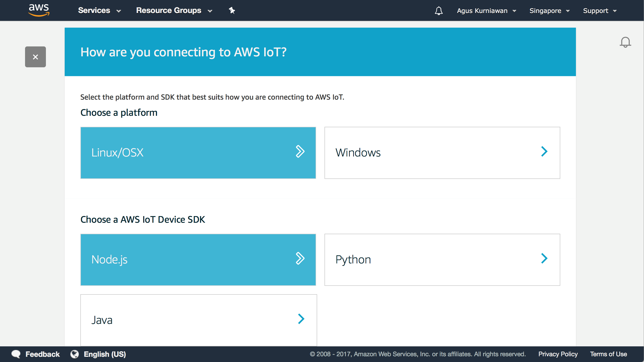Open the Feedback link in footer
The image size is (644, 362).
(43, 354)
